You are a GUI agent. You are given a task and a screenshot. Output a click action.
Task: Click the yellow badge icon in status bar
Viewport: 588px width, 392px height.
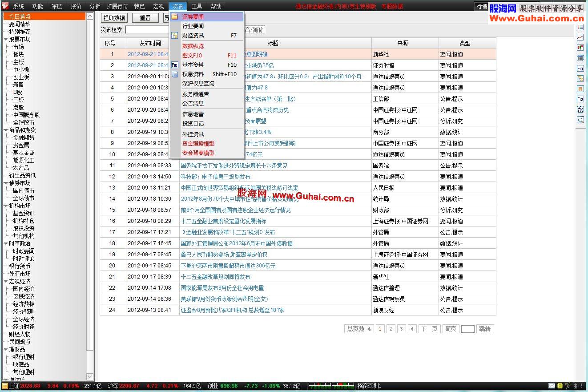(560, 386)
